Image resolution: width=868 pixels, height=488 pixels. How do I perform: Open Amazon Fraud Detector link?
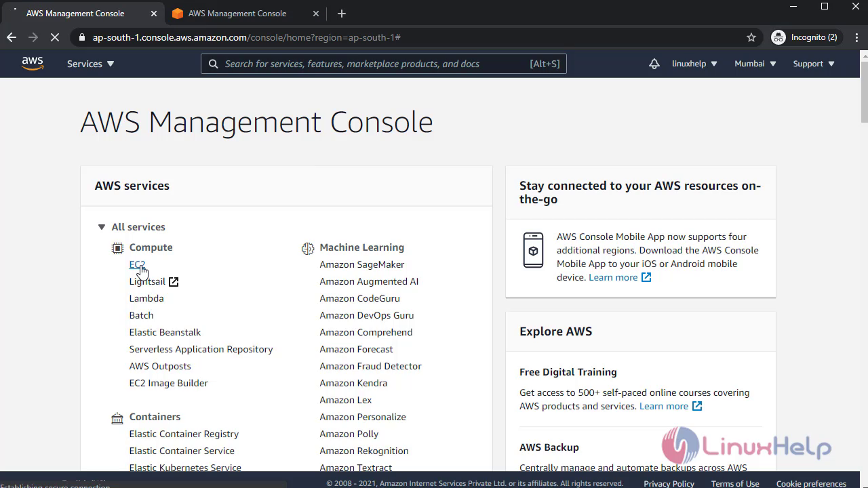click(x=370, y=366)
